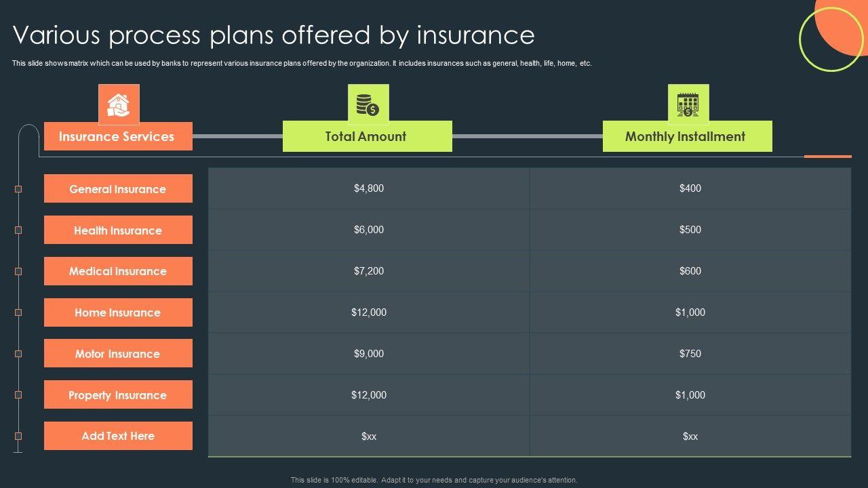Click the Medical Insurance label

[x=118, y=271]
